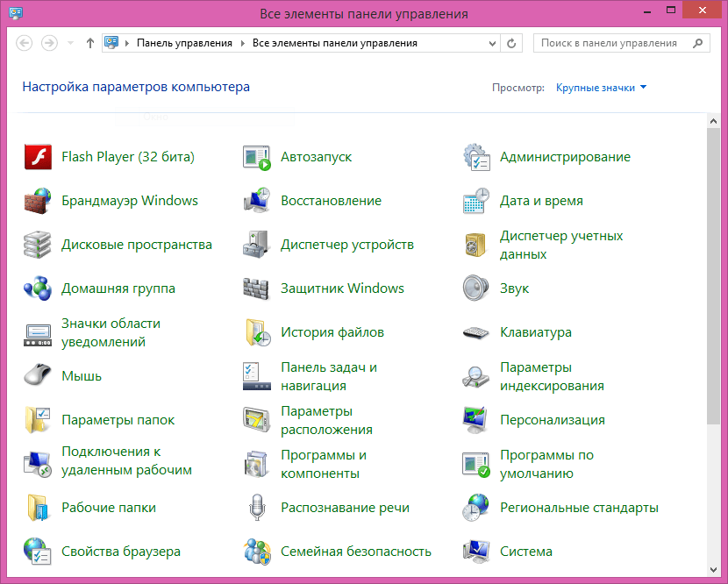Click the magnifier search icon
728x584 pixels.
697,43
